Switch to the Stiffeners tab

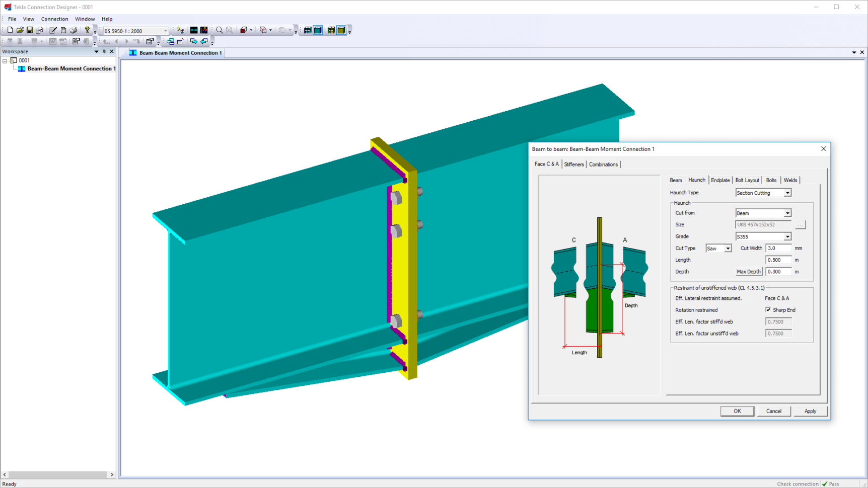[573, 164]
